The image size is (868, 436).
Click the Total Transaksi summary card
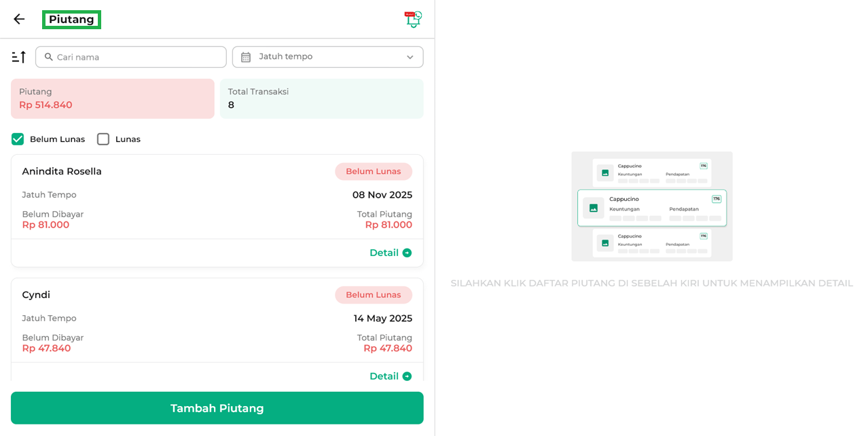[321, 98]
